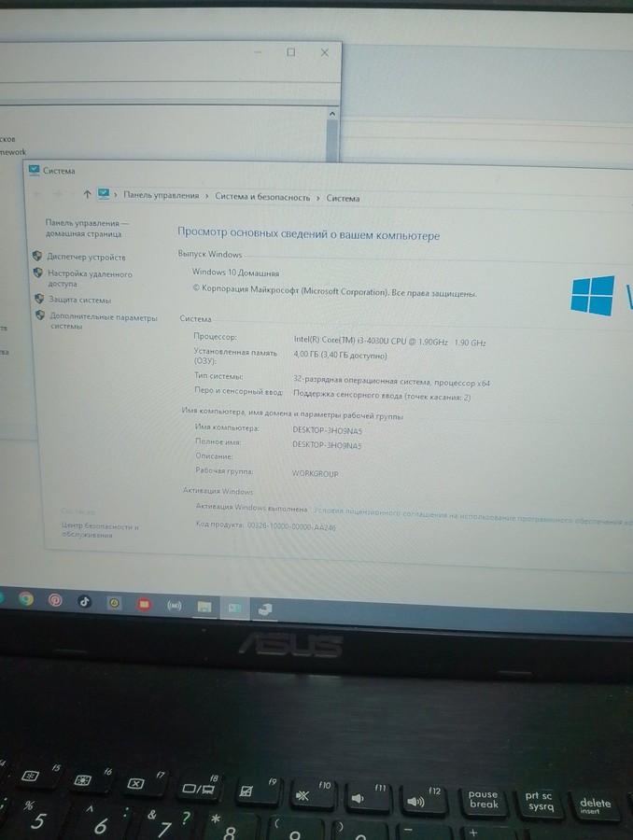
Task: Open Защита системы link
Action: pyautogui.click(x=80, y=300)
